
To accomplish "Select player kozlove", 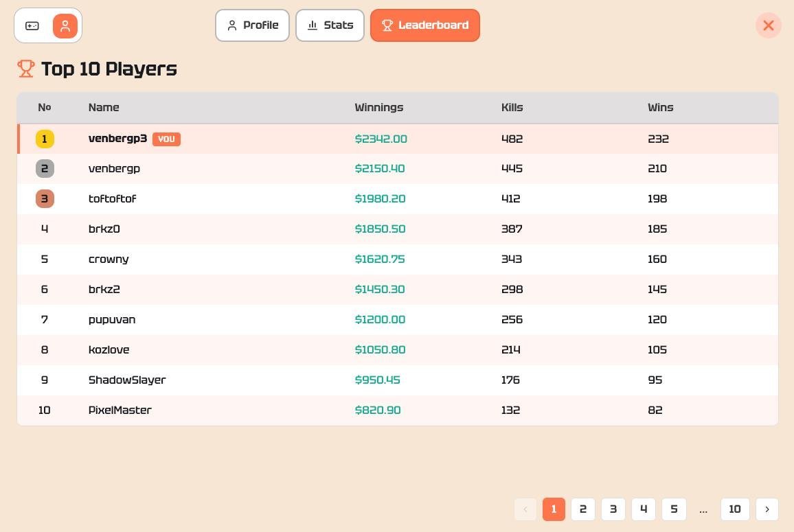I will pos(109,350).
